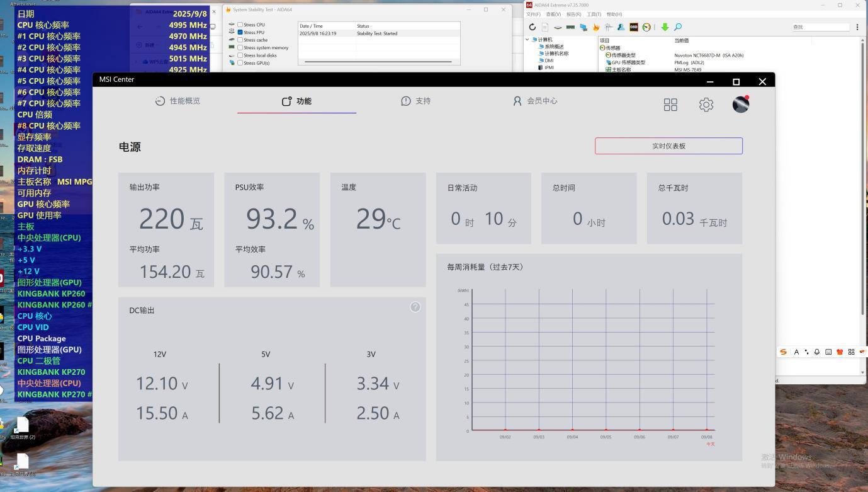Screen dimensions: 868x492
Task: Click the stability log horizontal scrollbar
Action: [378, 62]
